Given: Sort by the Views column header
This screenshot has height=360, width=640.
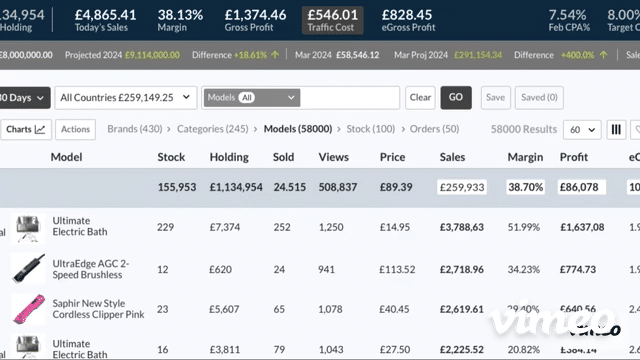Looking at the screenshot, I should 333,157.
